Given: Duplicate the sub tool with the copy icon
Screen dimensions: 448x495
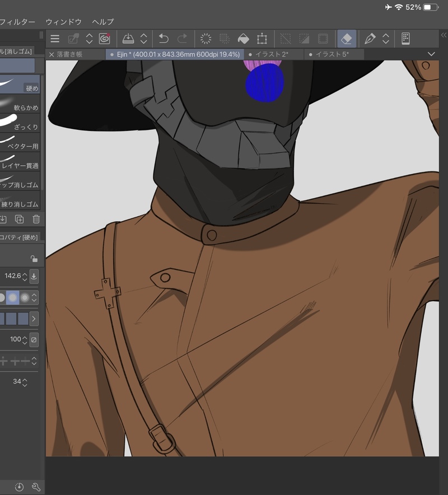Looking at the screenshot, I should 20,219.
